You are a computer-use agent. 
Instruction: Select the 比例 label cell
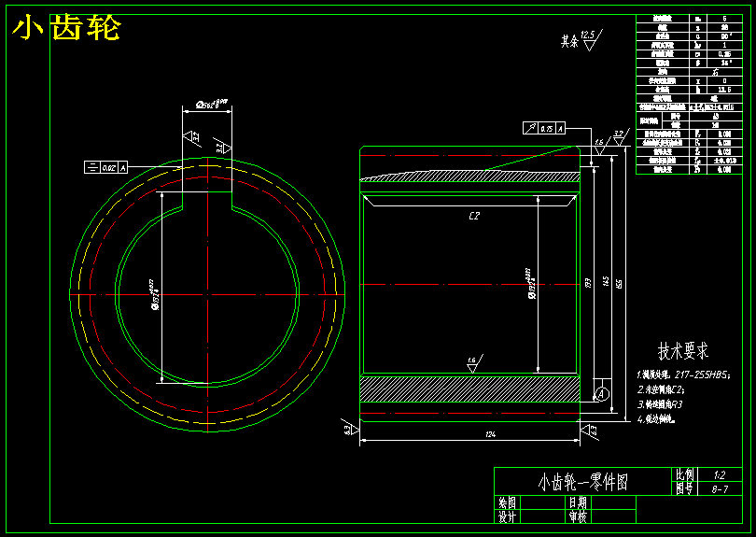685,474
